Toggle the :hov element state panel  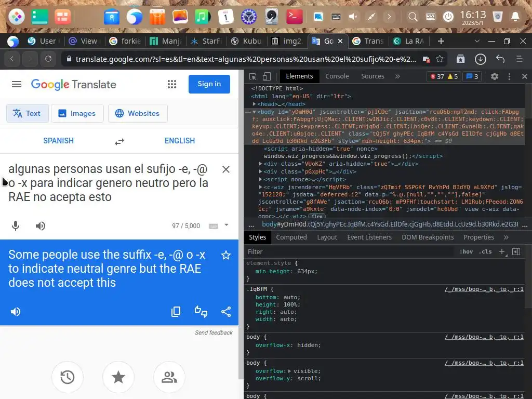466,252
